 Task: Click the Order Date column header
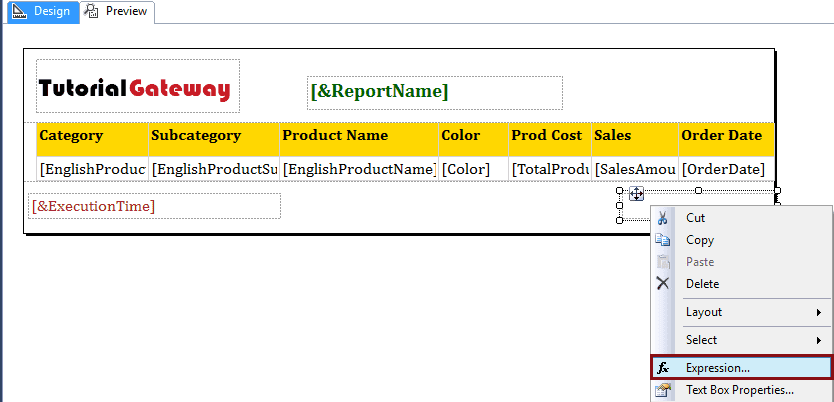[727, 139]
